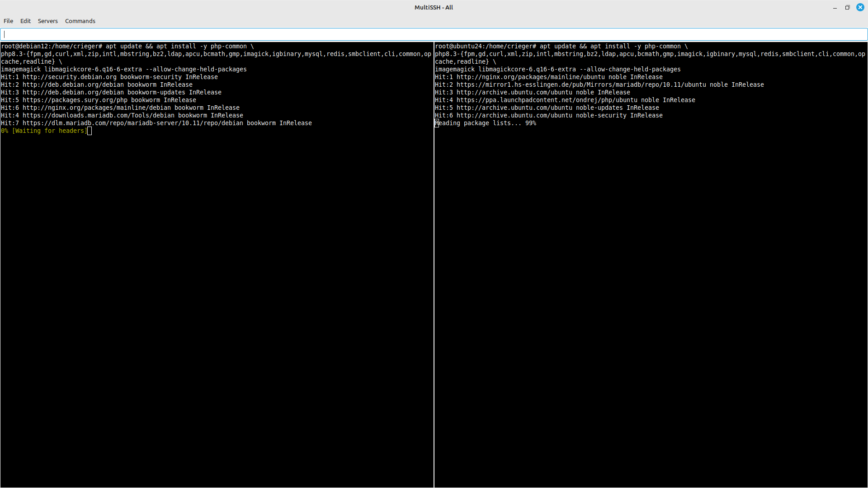
Task: Open the File menu
Action: [8, 21]
